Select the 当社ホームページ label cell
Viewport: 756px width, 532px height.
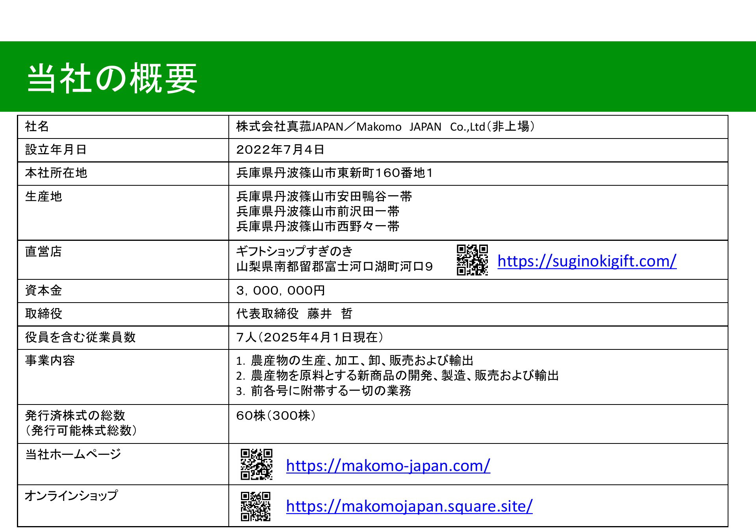pos(123,464)
